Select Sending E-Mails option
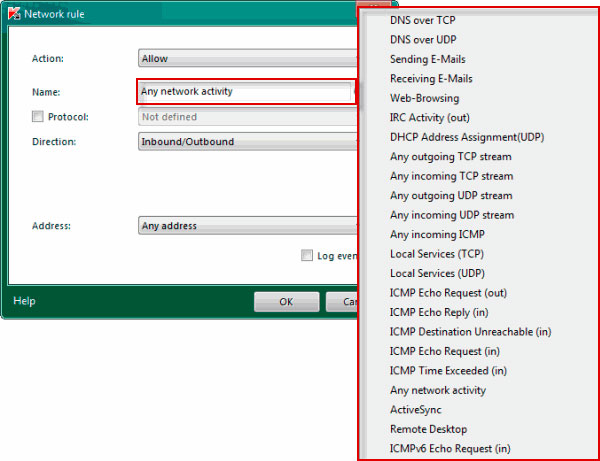 click(427, 60)
